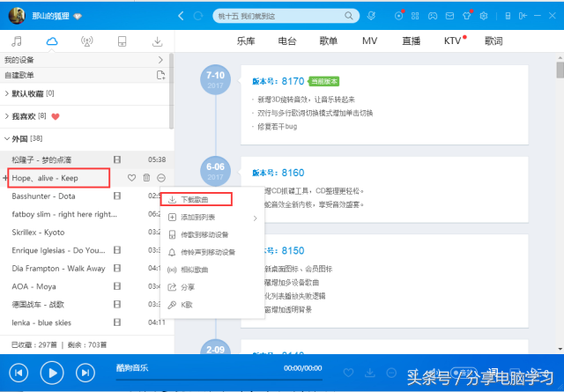Switch to 乐库 tab
The height and width of the screenshot is (392, 564).
pyautogui.click(x=246, y=41)
